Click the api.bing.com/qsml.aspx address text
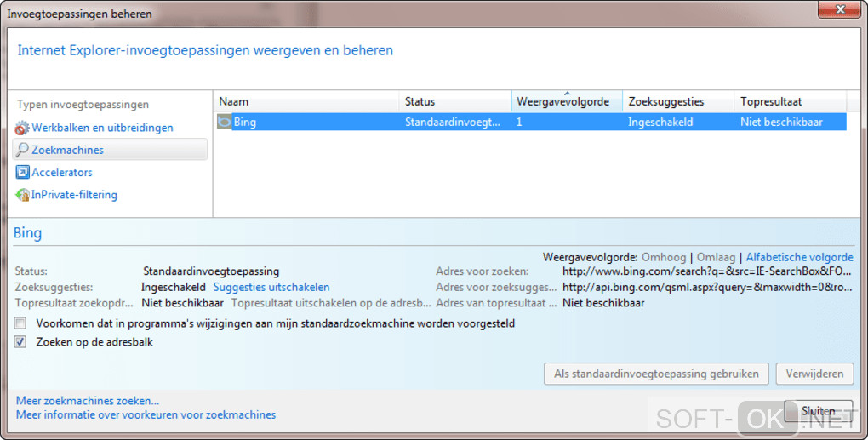 pos(707,288)
